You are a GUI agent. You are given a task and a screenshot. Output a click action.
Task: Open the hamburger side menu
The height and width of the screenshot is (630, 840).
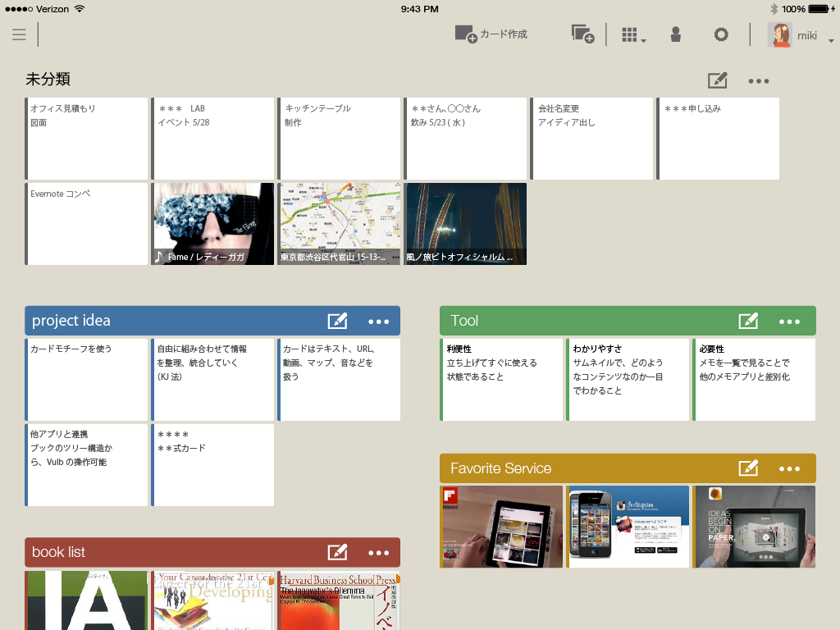[x=19, y=34]
